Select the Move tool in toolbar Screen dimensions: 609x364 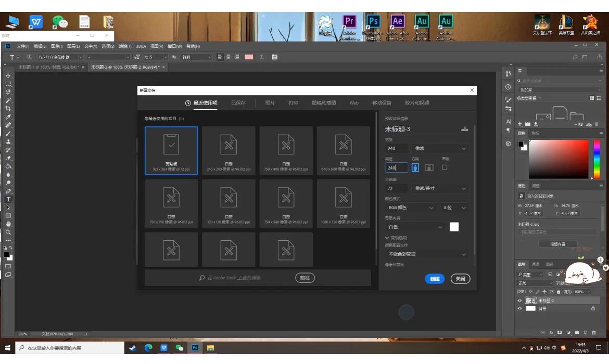click(x=8, y=76)
